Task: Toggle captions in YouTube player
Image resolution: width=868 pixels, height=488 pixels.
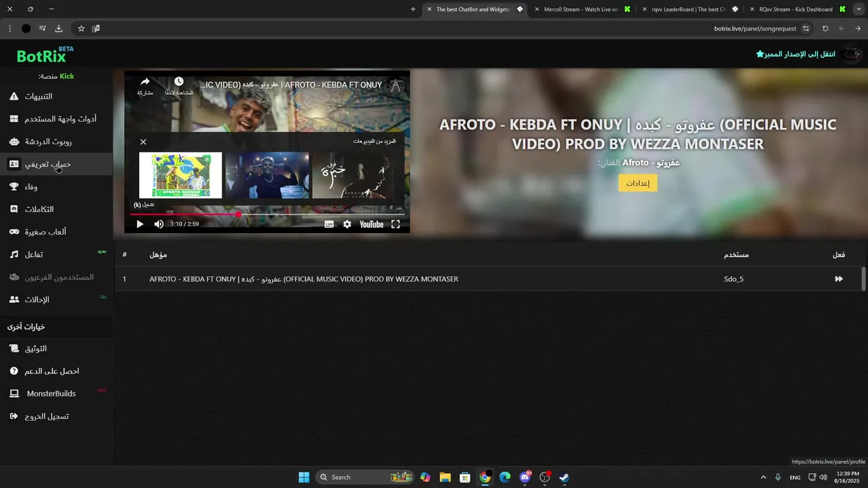Action: pyautogui.click(x=329, y=224)
